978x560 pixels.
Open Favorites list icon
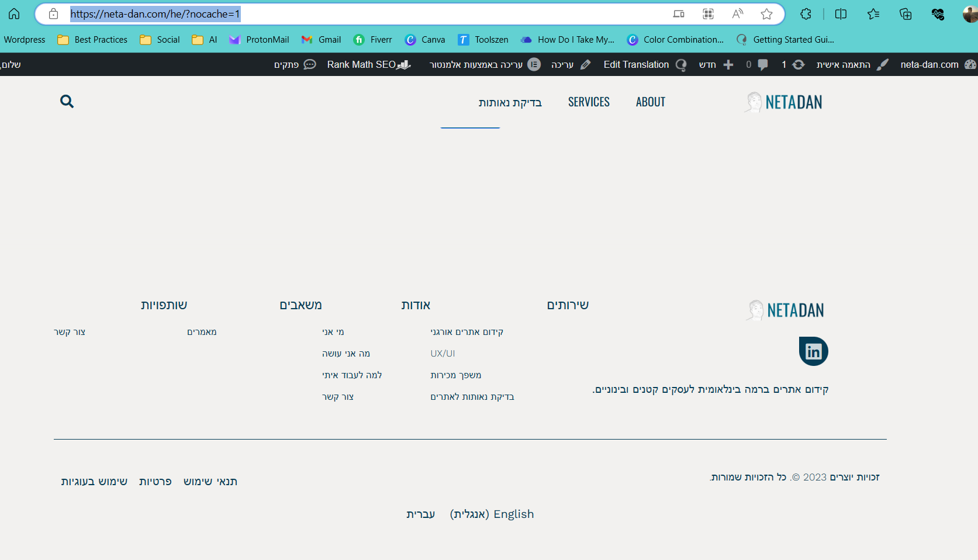pyautogui.click(x=873, y=14)
